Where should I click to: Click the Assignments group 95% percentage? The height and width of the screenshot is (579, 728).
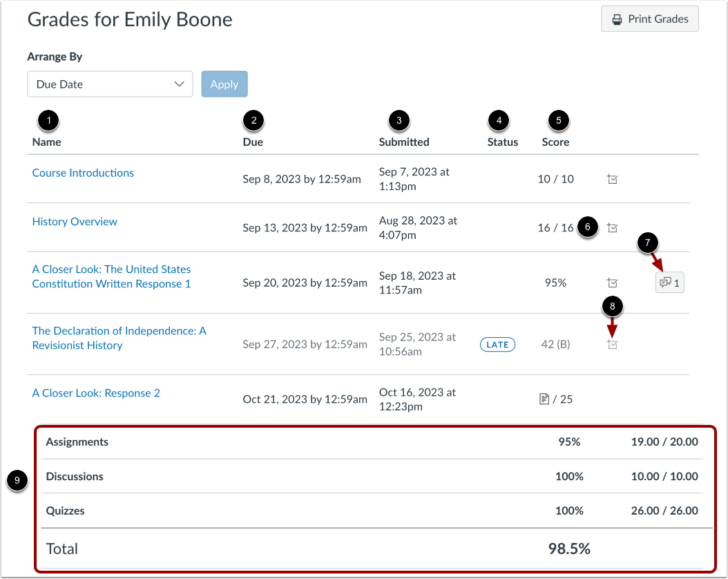pos(569,442)
